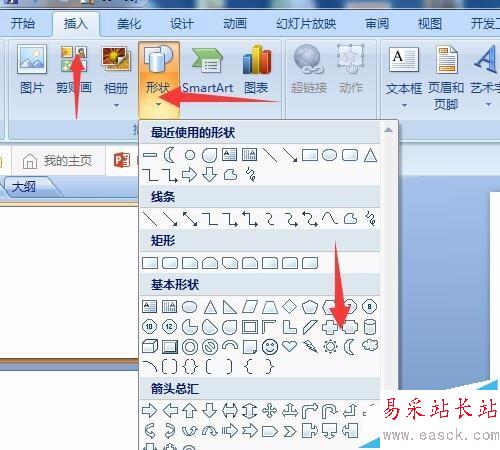500x450 pixels.
Task: Insert a chart with 图表
Action: pyautogui.click(x=256, y=70)
